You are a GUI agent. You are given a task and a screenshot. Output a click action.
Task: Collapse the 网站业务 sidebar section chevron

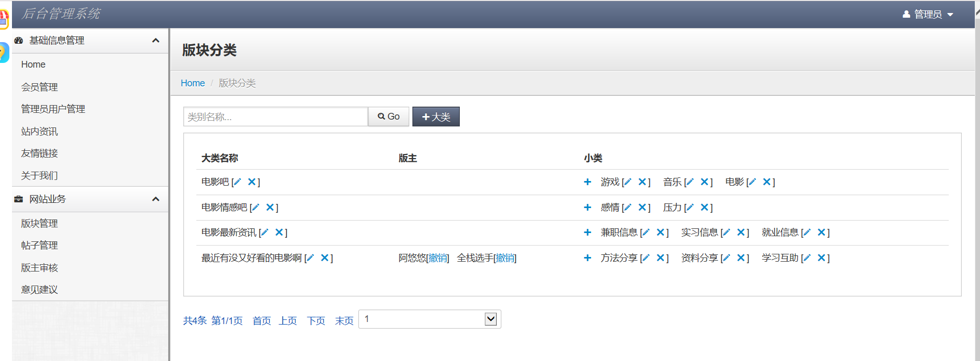point(156,199)
